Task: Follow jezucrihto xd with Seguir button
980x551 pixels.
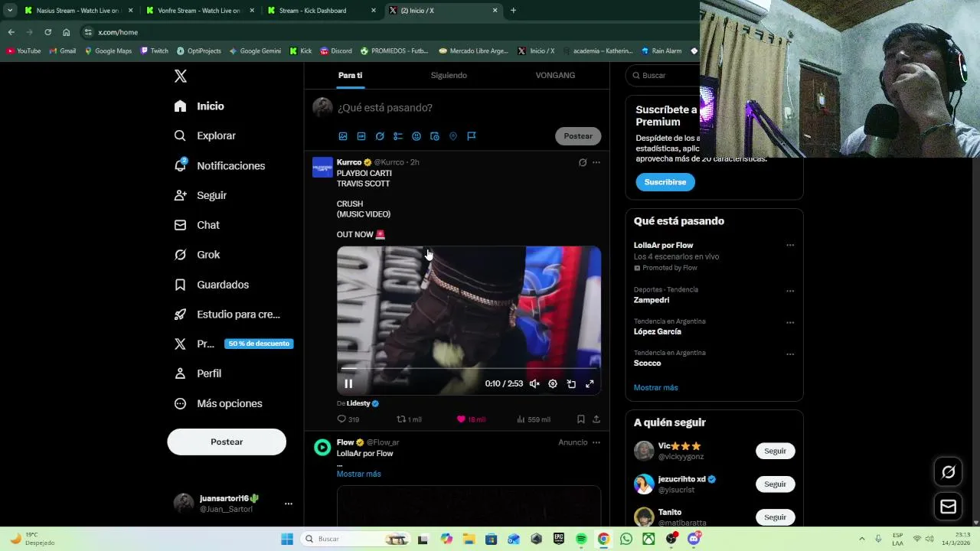Action: click(776, 484)
